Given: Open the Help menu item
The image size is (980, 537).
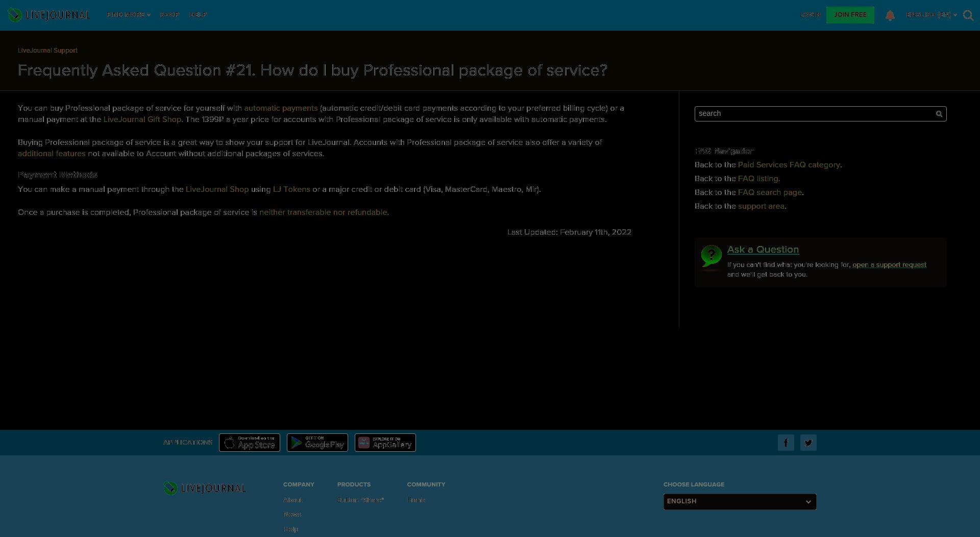Looking at the screenshot, I should click(x=198, y=15).
